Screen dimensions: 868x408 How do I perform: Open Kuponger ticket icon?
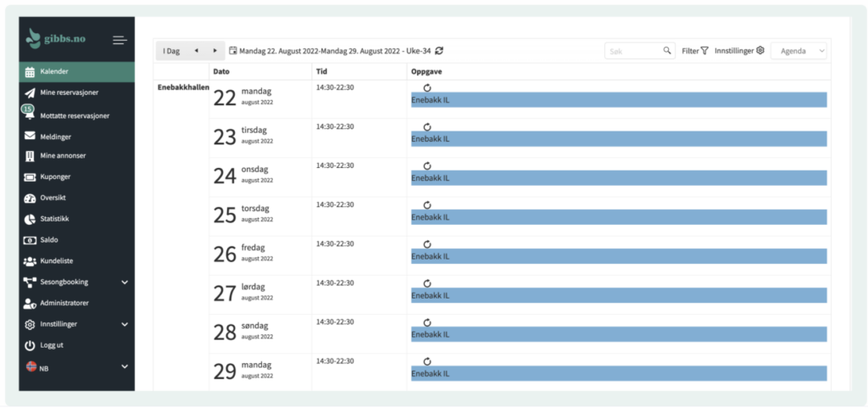(30, 177)
